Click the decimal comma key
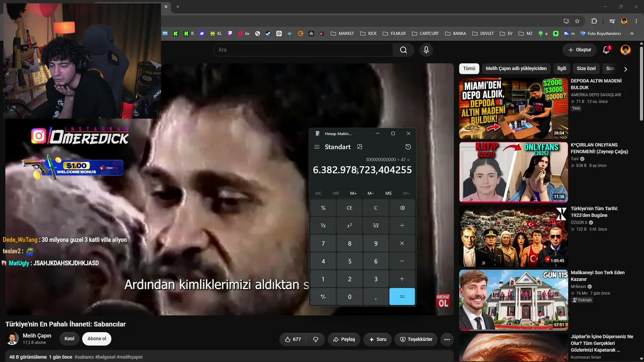The width and height of the screenshot is (644, 362). [x=376, y=297]
